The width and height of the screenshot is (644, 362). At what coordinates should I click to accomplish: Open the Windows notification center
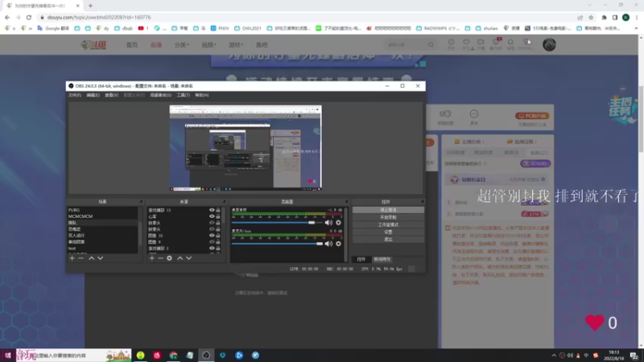click(x=634, y=356)
